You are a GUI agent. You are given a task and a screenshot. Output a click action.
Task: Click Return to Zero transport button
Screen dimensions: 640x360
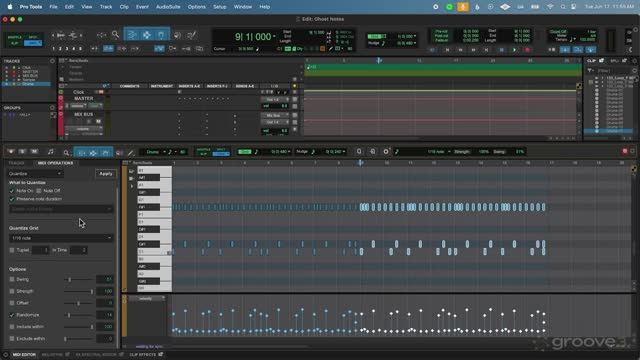[x=447, y=50]
